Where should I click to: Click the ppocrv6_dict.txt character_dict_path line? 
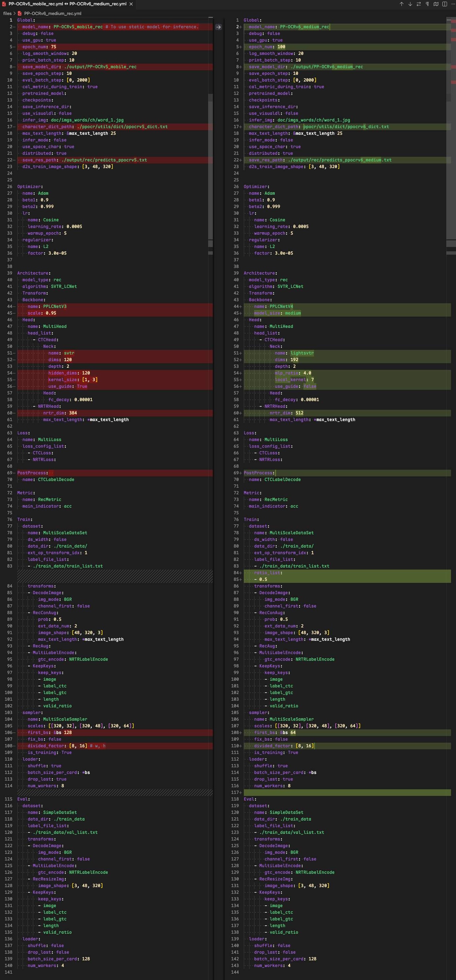click(347, 127)
